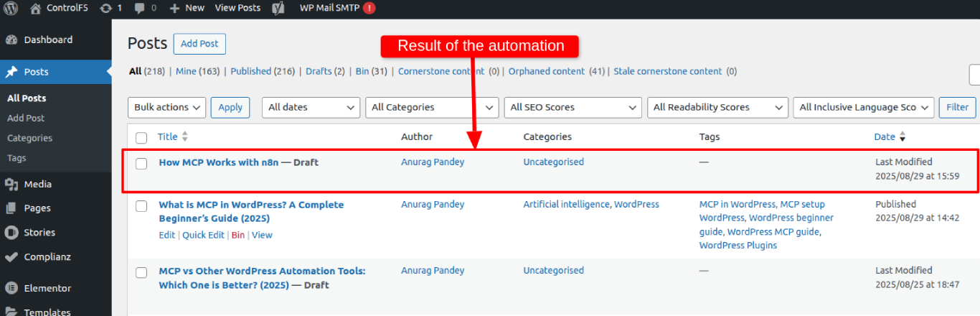980x316 pixels.
Task: Click the Complianz checkmark icon
Action: coord(11,256)
